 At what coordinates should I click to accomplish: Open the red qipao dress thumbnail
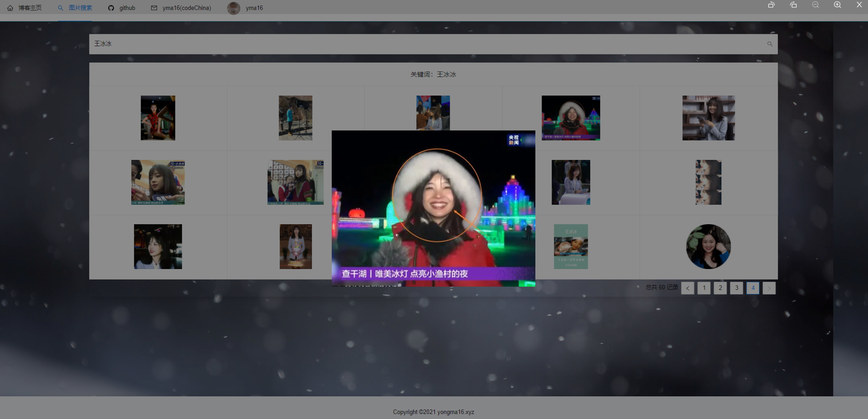[158, 118]
